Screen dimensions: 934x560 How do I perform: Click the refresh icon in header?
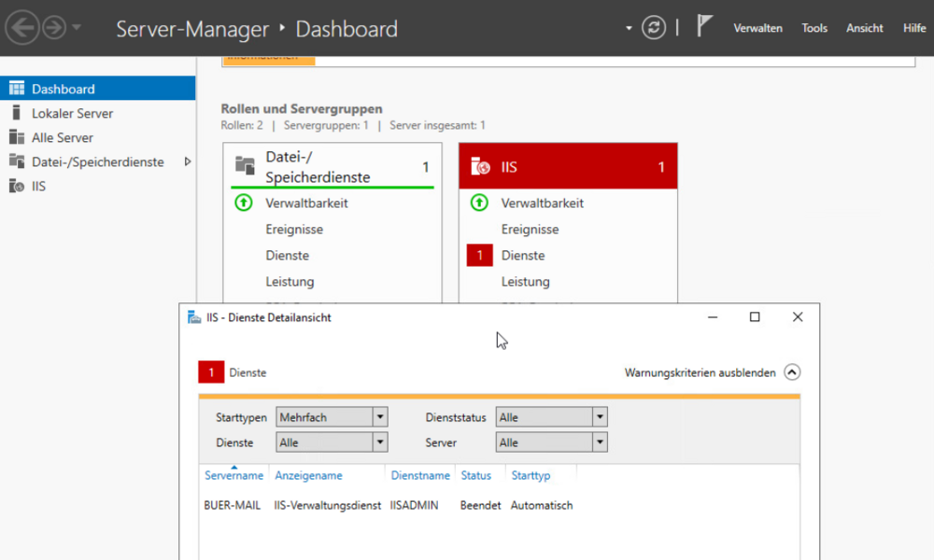(x=654, y=28)
